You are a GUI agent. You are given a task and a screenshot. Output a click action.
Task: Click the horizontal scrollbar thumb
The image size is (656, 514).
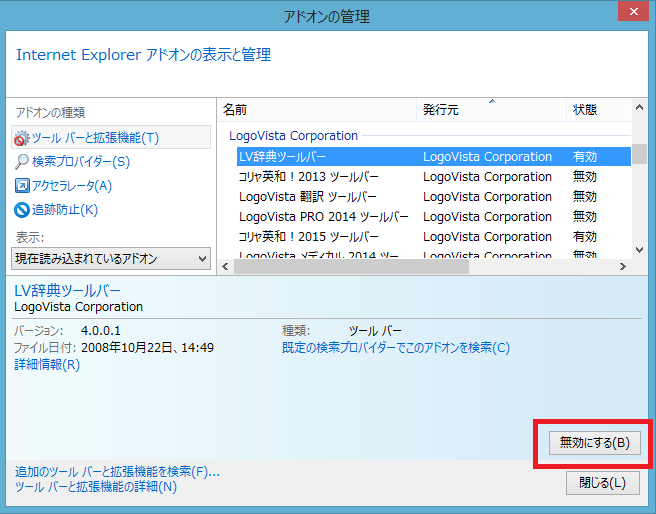[351, 266]
